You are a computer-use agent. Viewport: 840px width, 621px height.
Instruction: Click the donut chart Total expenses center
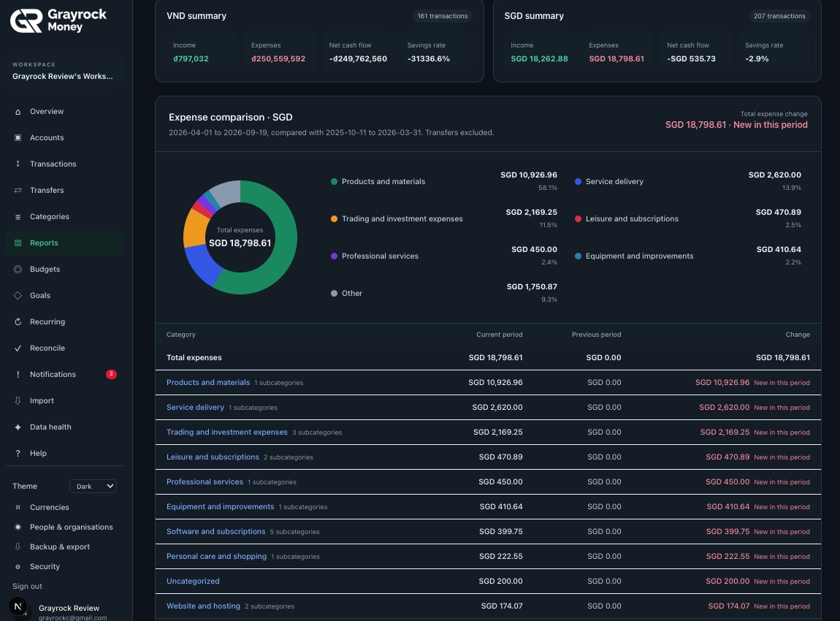point(240,237)
